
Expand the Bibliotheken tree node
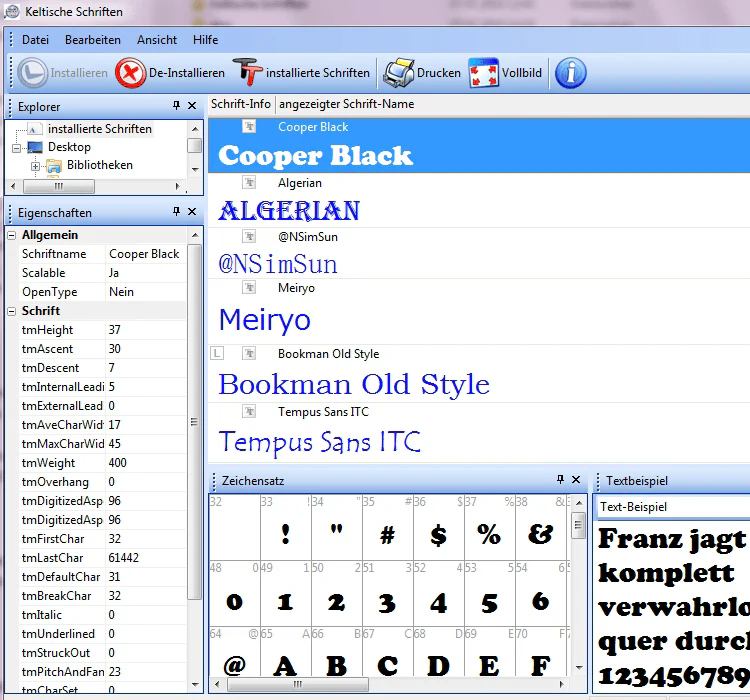pyautogui.click(x=35, y=167)
